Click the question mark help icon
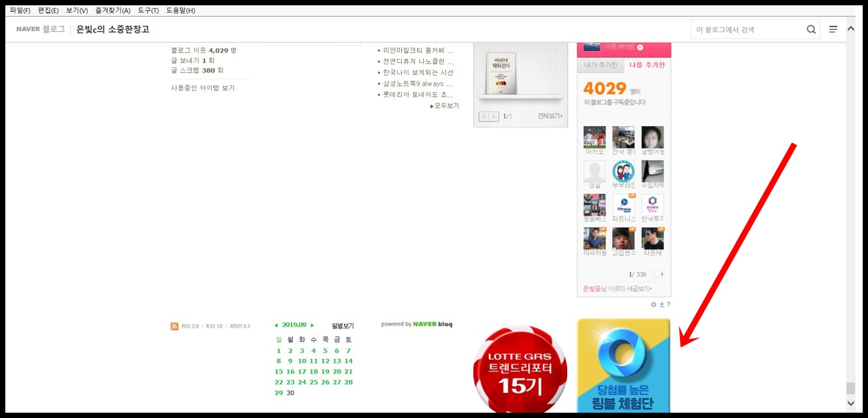 point(668,305)
